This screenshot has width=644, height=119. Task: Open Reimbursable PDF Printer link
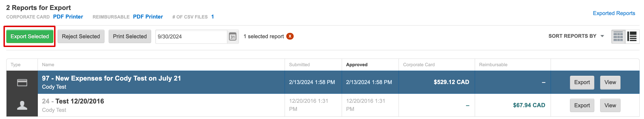(x=148, y=17)
